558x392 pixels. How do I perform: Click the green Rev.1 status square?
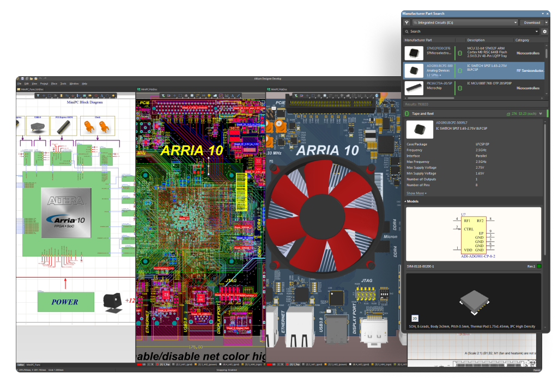pos(539,266)
